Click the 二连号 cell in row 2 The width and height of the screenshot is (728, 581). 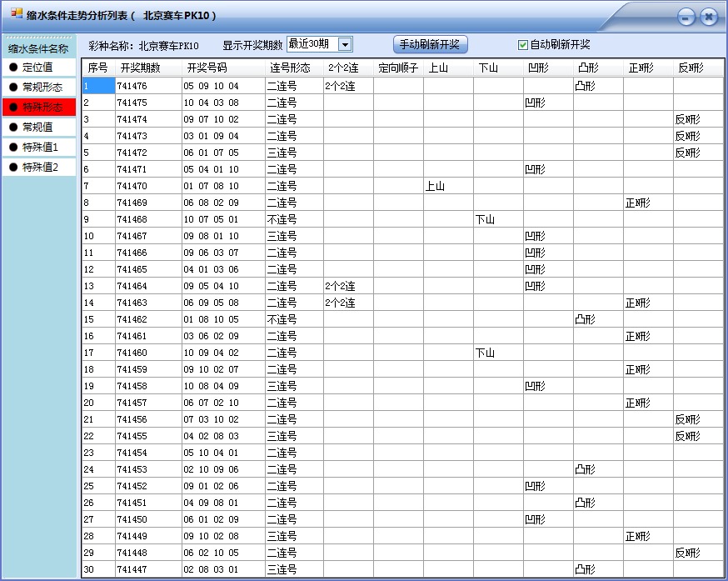[283, 103]
